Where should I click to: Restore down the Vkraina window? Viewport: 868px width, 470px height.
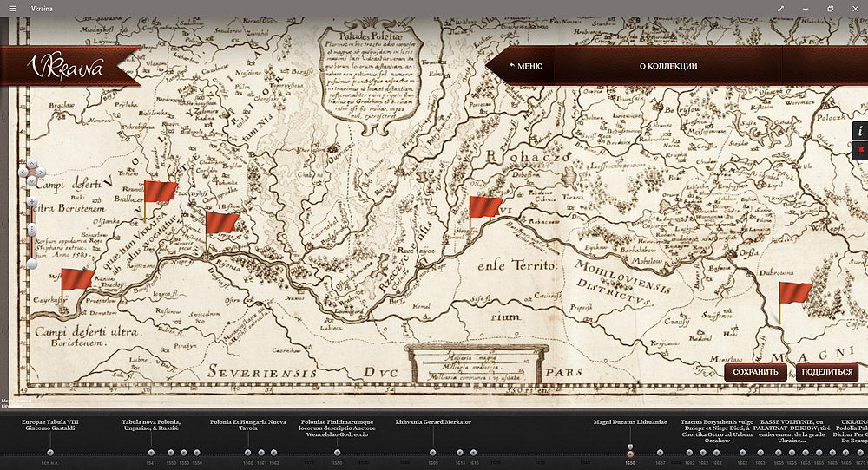(831, 9)
